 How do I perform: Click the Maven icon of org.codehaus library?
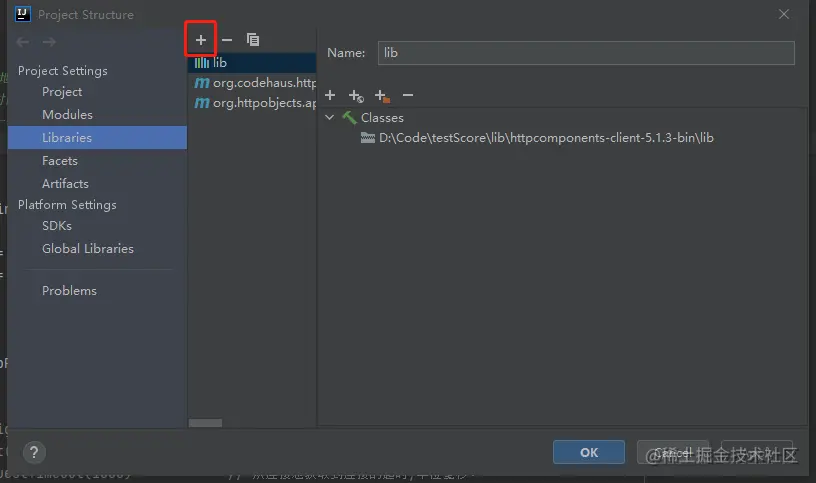click(x=202, y=83)
